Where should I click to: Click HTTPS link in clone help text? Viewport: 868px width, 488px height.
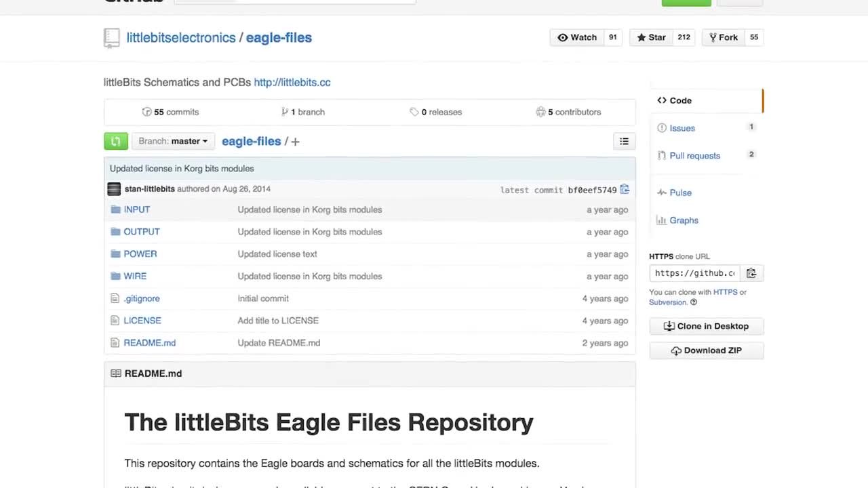(726, 292)
